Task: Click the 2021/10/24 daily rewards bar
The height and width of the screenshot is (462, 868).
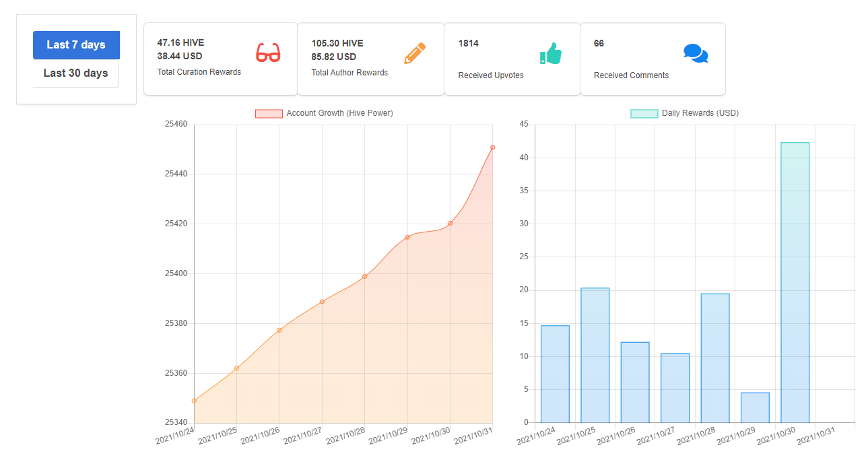Action: [555, 374]
